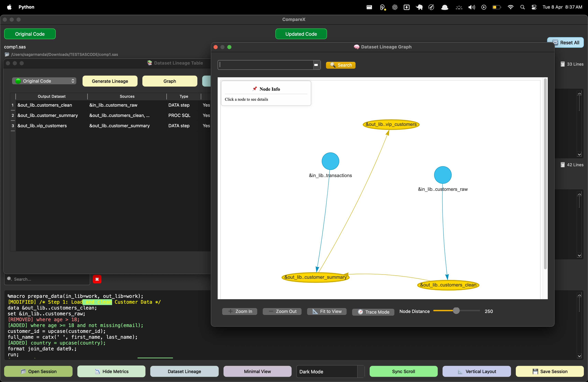Open macOS Control Center icon
Image resolution: width=588 pixels, height=382 pixels.
coord(534,7)
